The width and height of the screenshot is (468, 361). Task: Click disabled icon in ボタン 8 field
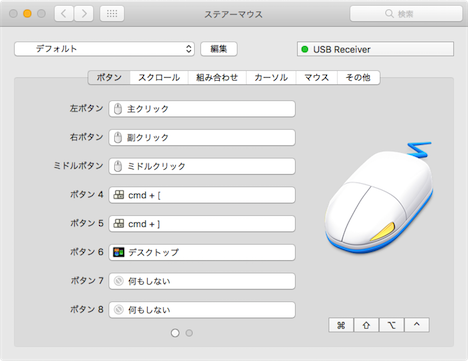(x=119, y=310)
